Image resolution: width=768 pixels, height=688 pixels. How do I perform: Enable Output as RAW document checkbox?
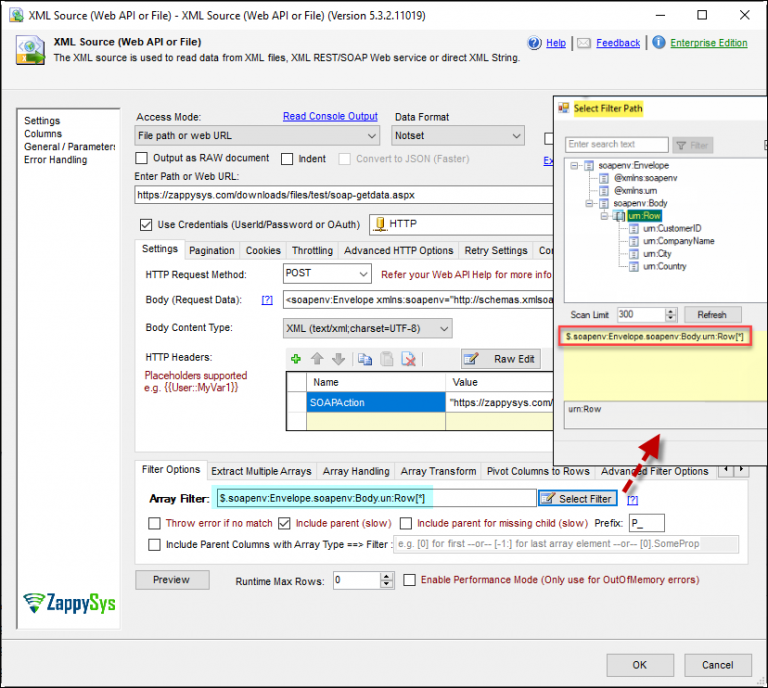(143, 158)
